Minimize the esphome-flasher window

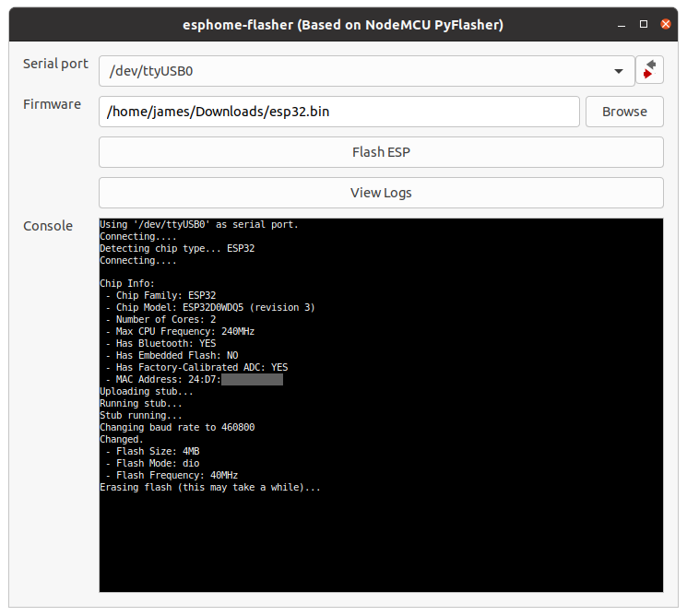[x=621, y=25]
